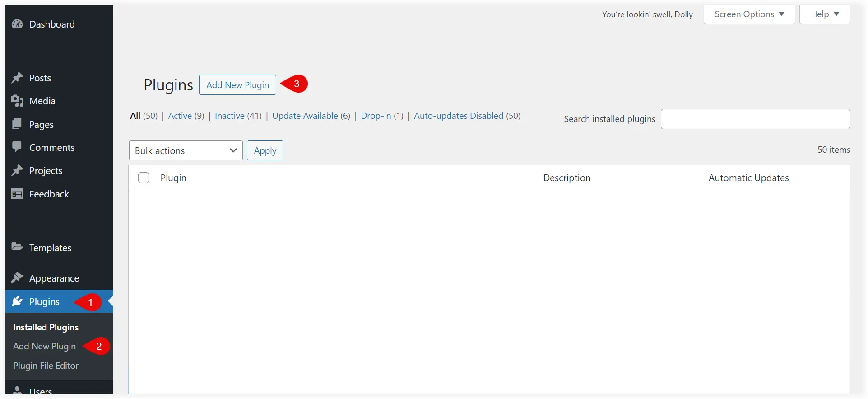The image size is (868, 399).
Task: Open Pages section
Action: pyautogui.click(x=42, y=124)
